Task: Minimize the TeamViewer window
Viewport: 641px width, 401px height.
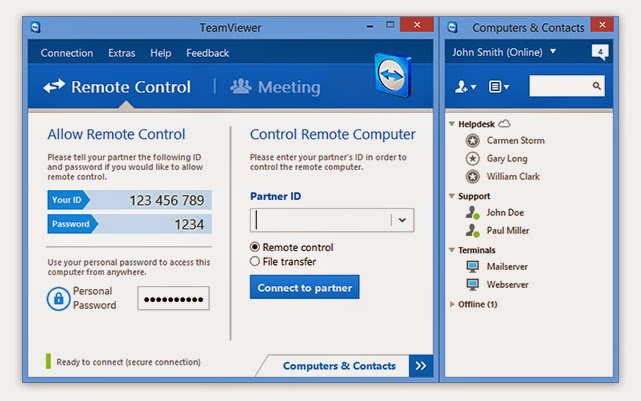Action: (x=370, y=27)
